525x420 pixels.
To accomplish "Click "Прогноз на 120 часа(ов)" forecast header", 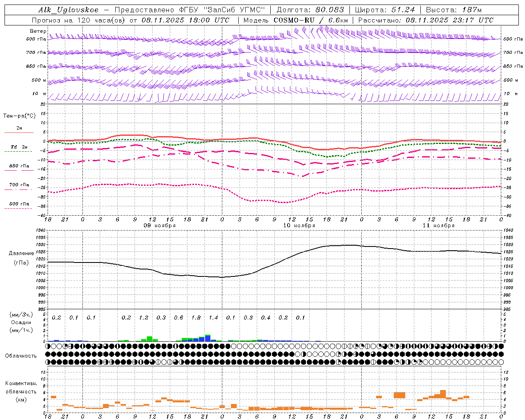I will point(79,20).
